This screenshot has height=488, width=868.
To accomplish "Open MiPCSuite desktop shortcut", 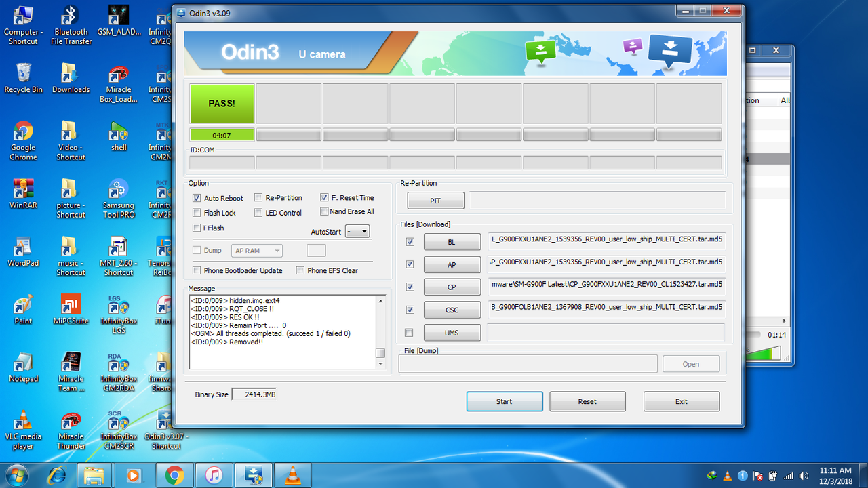I will tap(71, 310).
